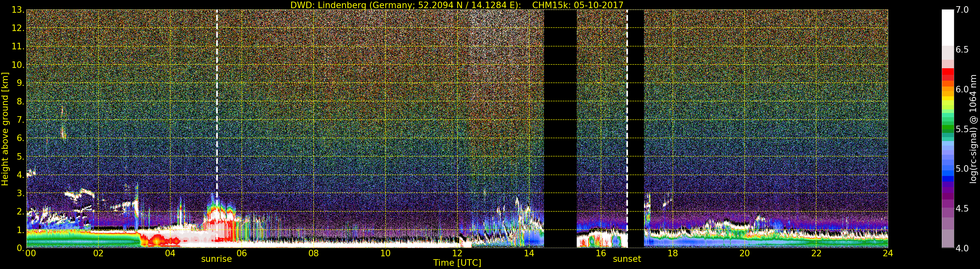Click the 13. tick on the height axis
This screenshot has width=980, height=269.
click(18, 10)
